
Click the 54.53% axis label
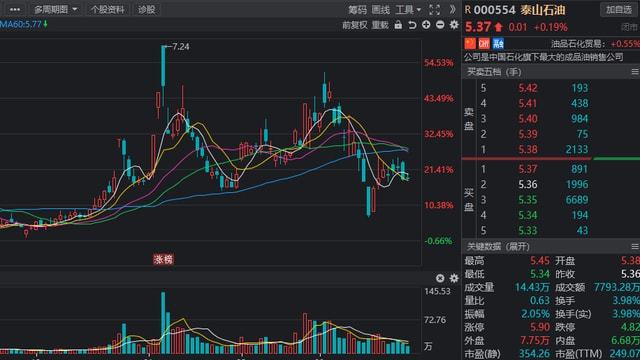[438, 63]
